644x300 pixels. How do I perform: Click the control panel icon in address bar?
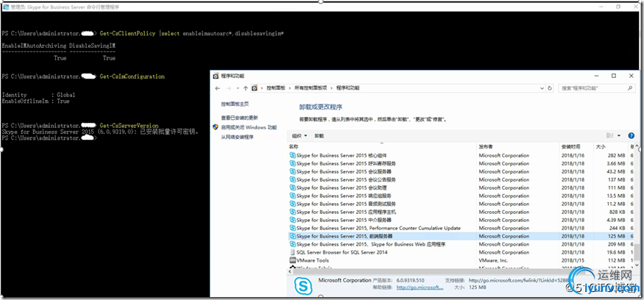coord(255,88)
